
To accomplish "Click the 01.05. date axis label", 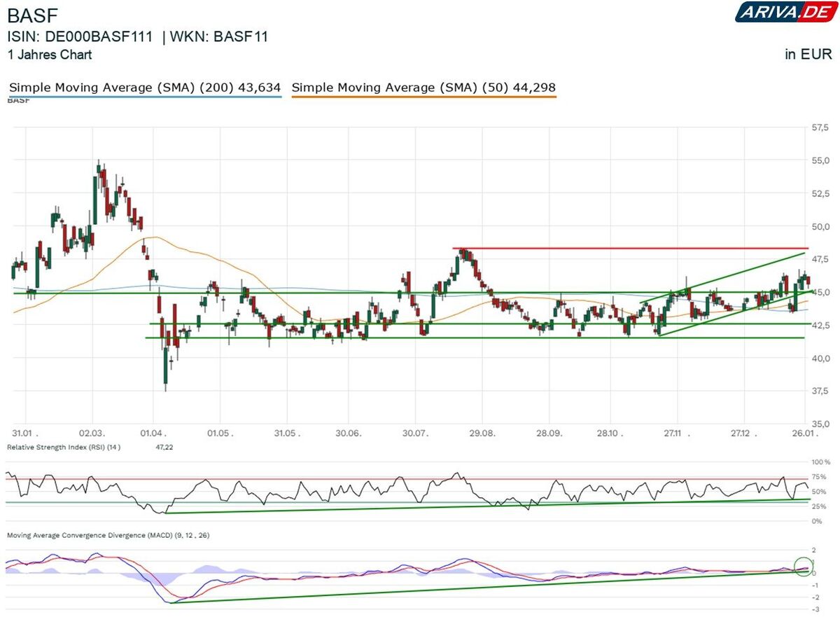I will [219, 434].
